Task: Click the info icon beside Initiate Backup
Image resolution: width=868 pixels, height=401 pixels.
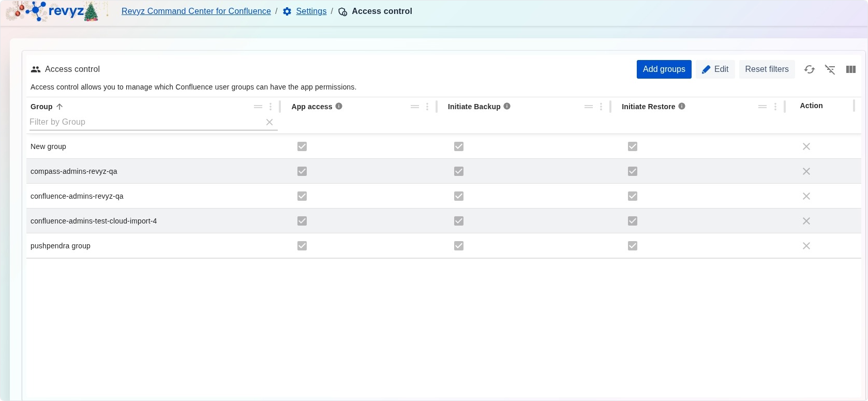Action: [x=507, y=106]
